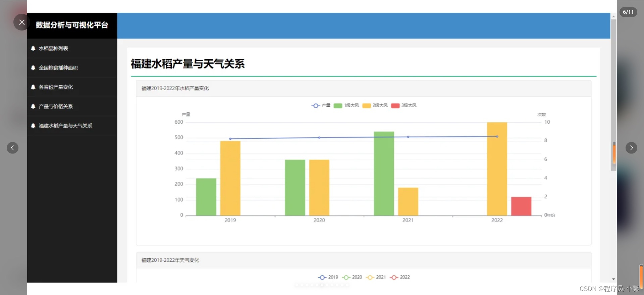Toggle 2022 legend in weather chart
The image size is (644, 295).
point(400,277)
